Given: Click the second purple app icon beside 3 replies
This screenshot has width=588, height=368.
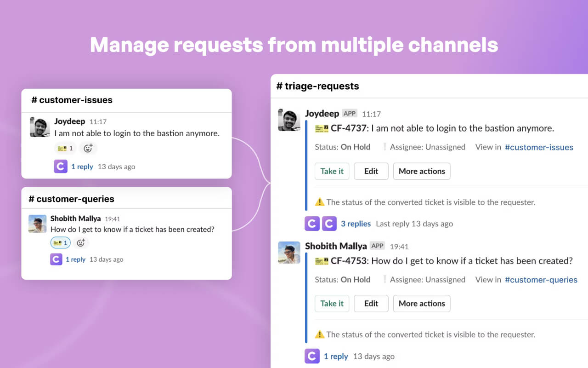Looking at the screenshot, I should pos(329,224).
